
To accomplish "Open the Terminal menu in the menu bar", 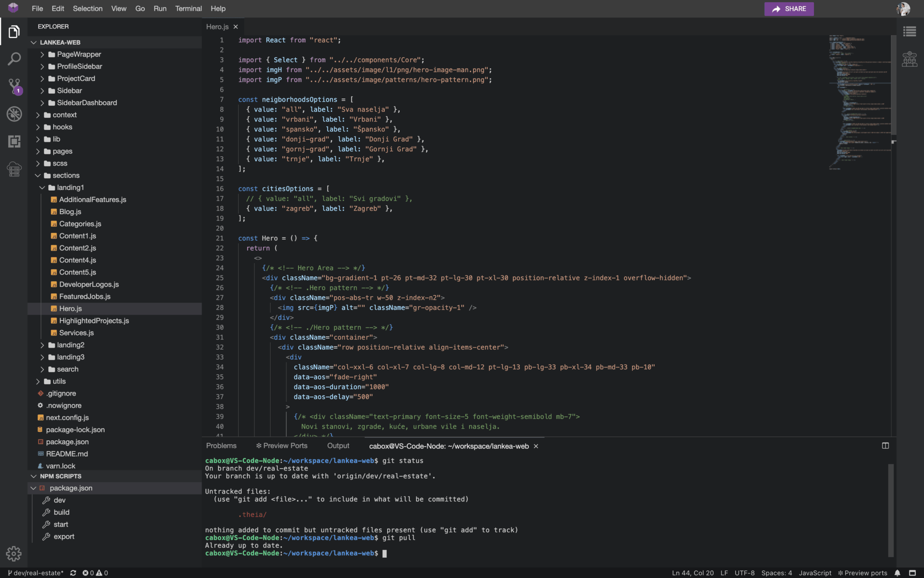I will coord(189,8).
